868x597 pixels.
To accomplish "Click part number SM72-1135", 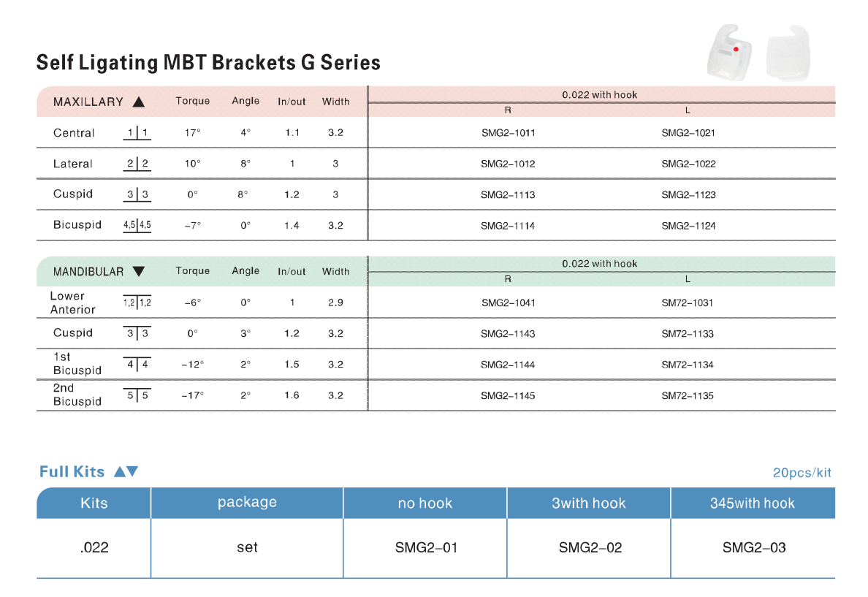I will [x=688, y=396].
